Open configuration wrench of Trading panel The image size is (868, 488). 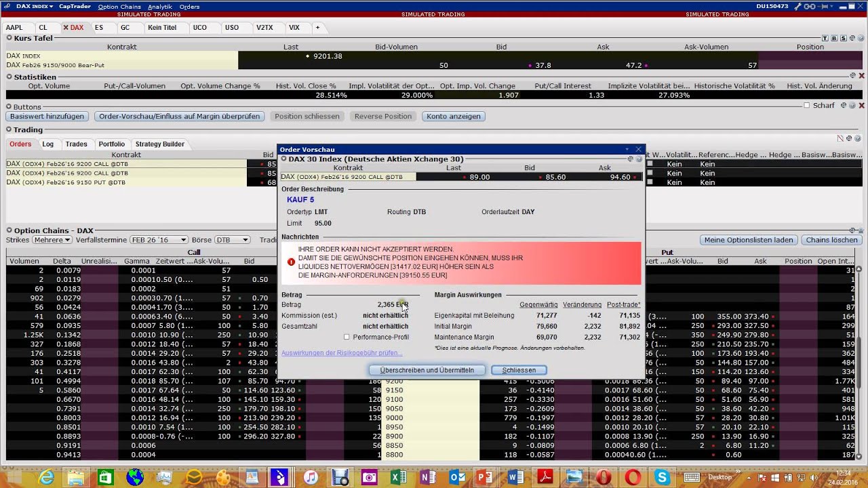coord(849,138)
